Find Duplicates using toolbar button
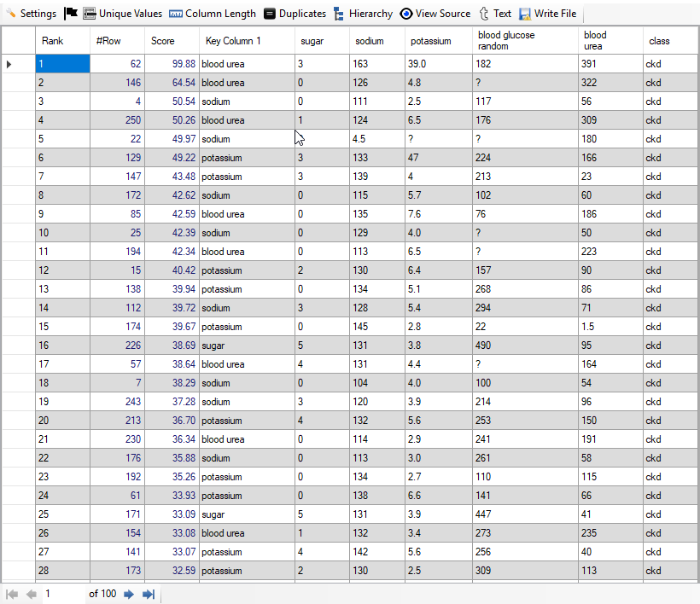 [x=295, y=14]
